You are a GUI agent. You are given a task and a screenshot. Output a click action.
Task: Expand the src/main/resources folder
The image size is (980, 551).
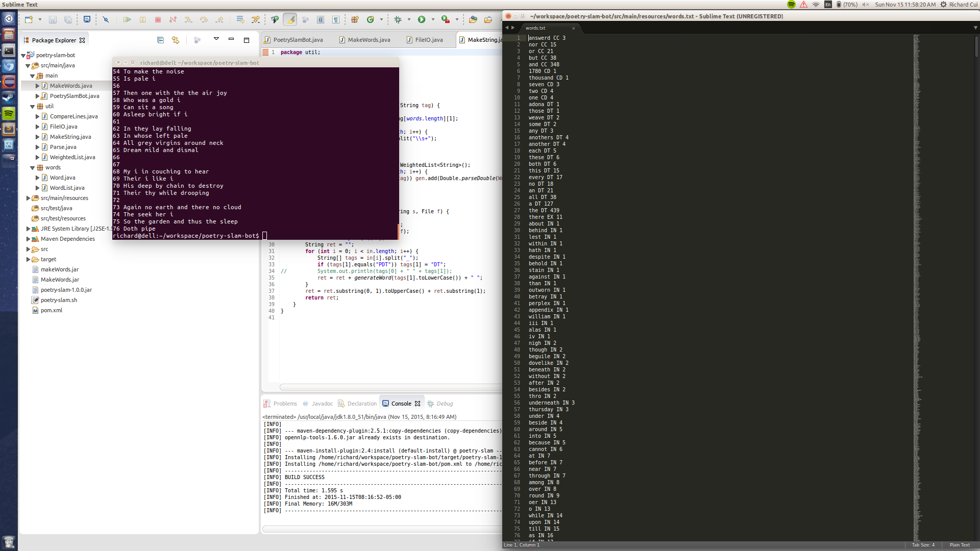pos(29,198)
